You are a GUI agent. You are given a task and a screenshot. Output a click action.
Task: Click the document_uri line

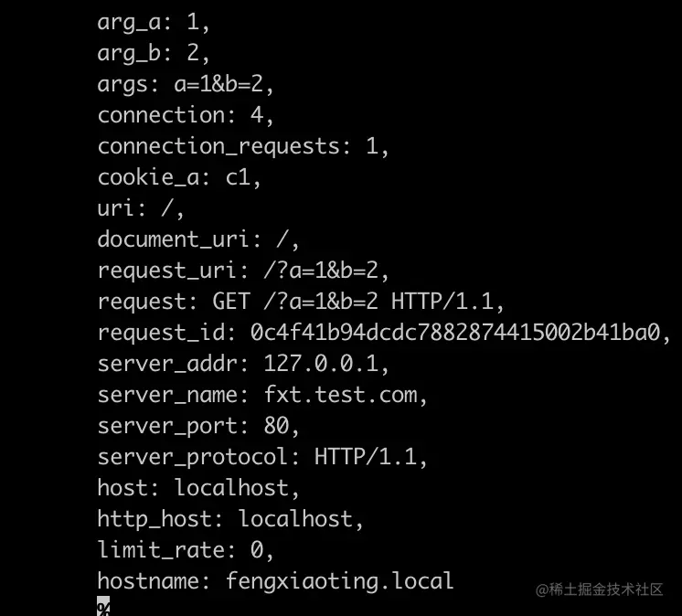(198, 239)
